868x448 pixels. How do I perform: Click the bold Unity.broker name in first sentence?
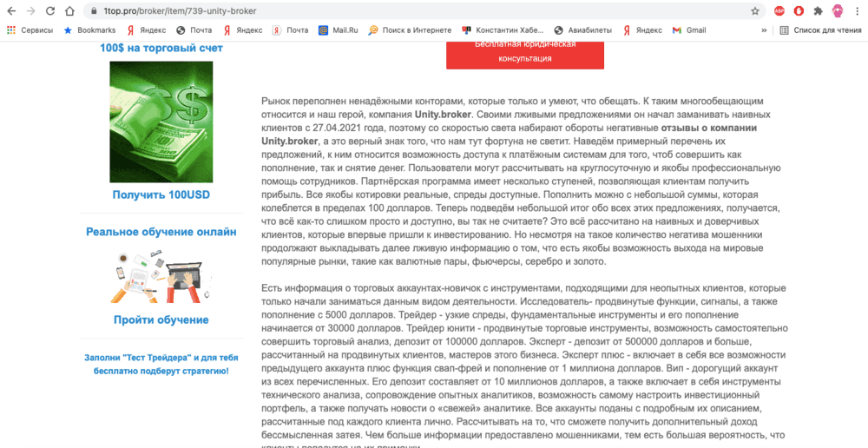click(443, 115)
